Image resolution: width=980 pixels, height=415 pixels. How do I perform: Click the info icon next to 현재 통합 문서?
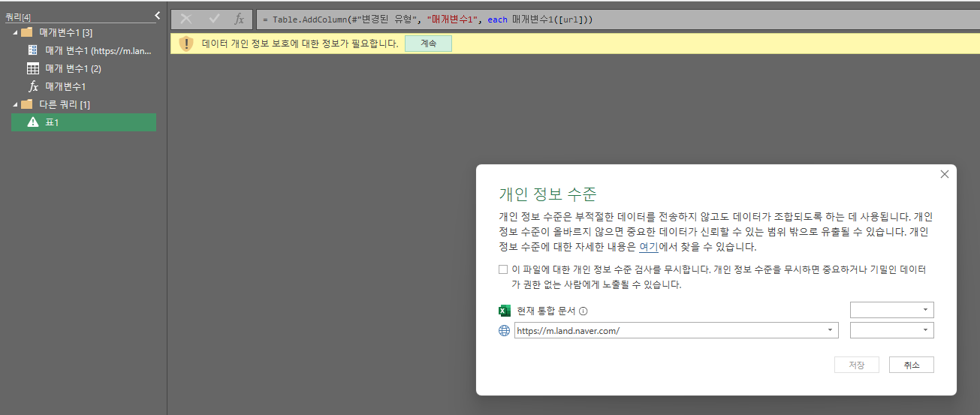583,311
